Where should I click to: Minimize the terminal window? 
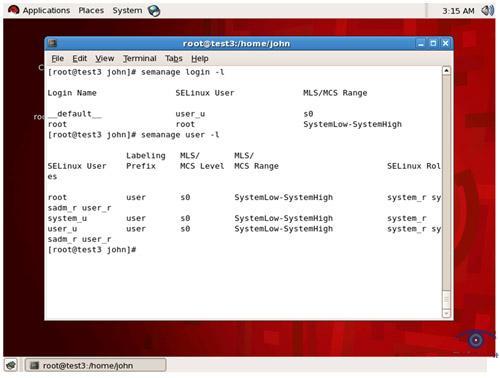pos(421,43)
